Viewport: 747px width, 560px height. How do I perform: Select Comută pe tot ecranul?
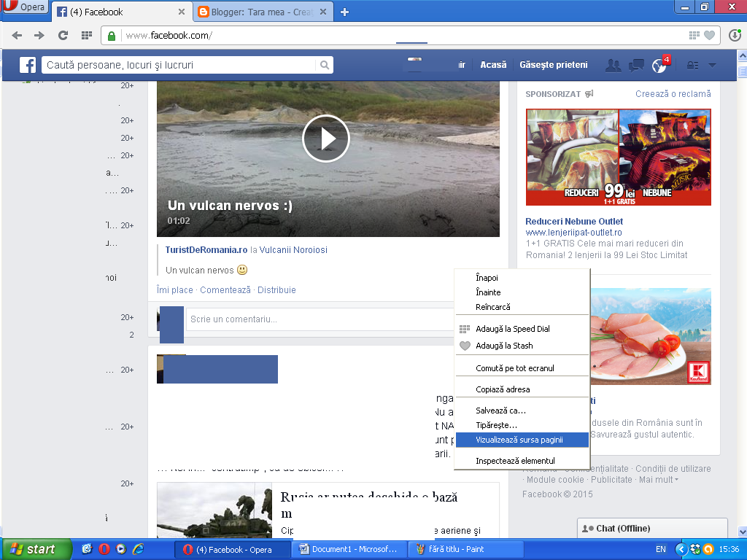tap(522, 368)
